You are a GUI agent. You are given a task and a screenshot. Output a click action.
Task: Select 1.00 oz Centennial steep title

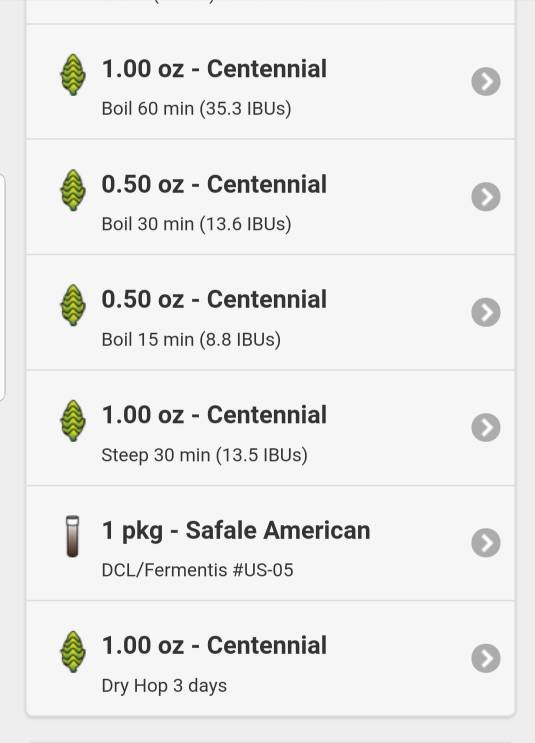coord(214,415)
